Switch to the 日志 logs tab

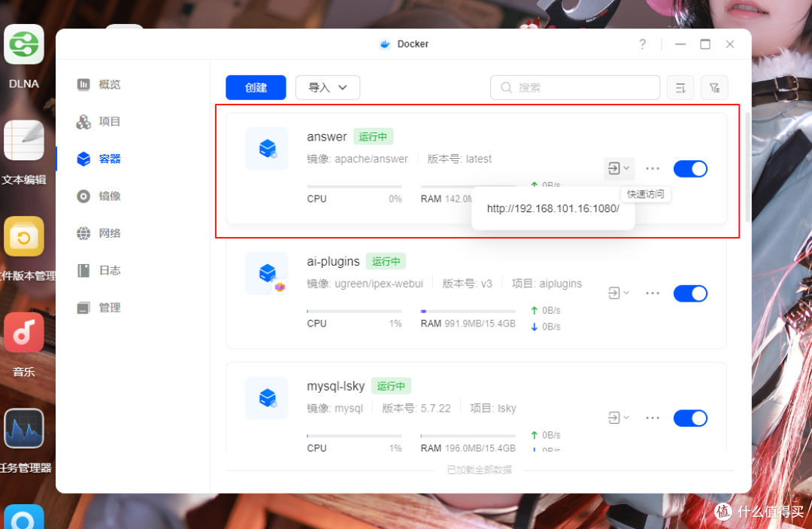click(x=110, y=270)
